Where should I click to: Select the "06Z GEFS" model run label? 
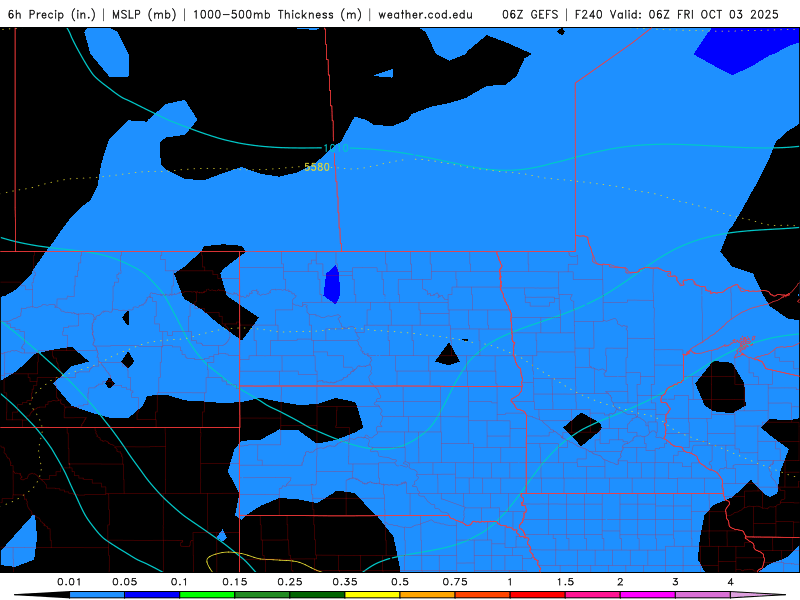coord(530,14)
